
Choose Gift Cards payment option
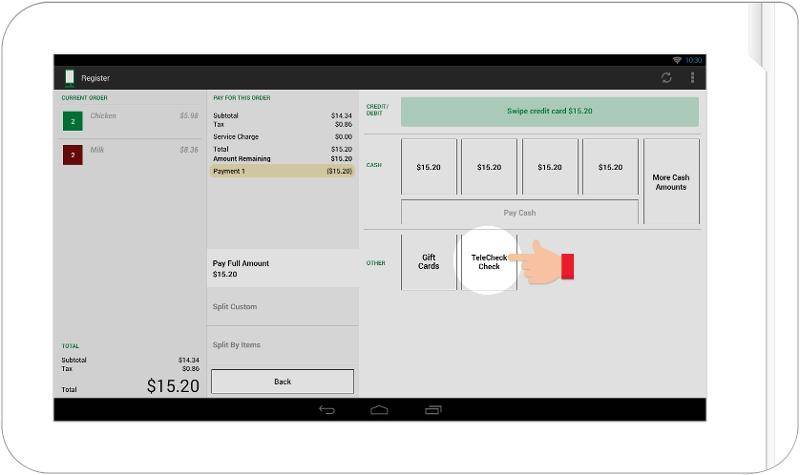[x=429, y=262]
